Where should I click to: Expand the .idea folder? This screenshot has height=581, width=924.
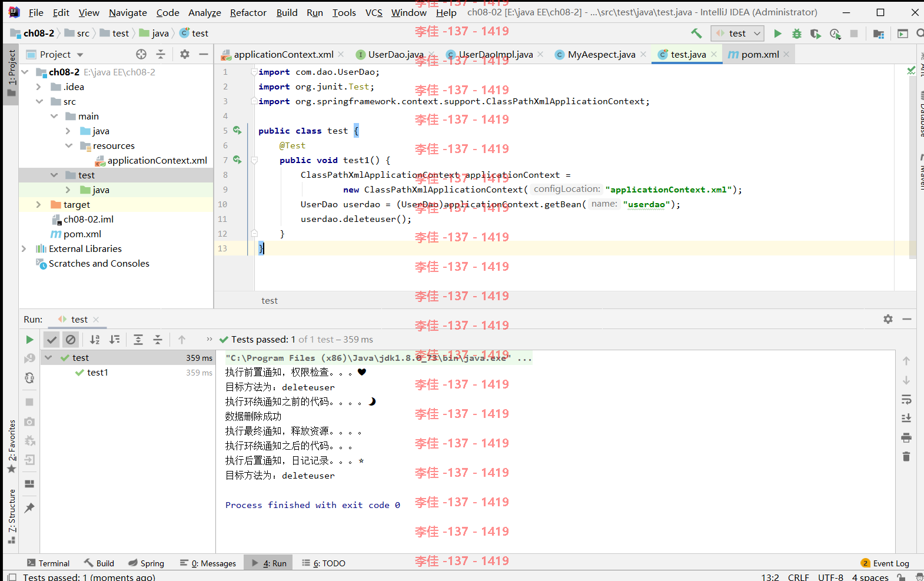click(39, 87)
